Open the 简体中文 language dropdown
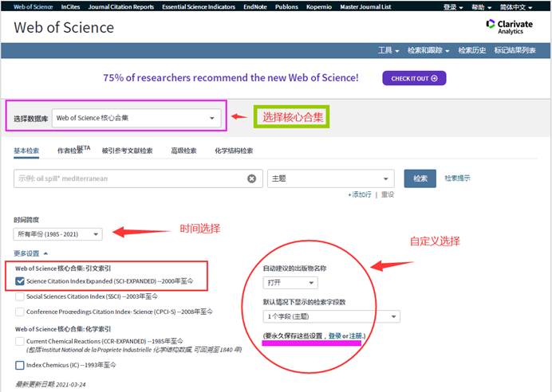The height and width of the screenshot is (392, 552). tap(516, 7)
